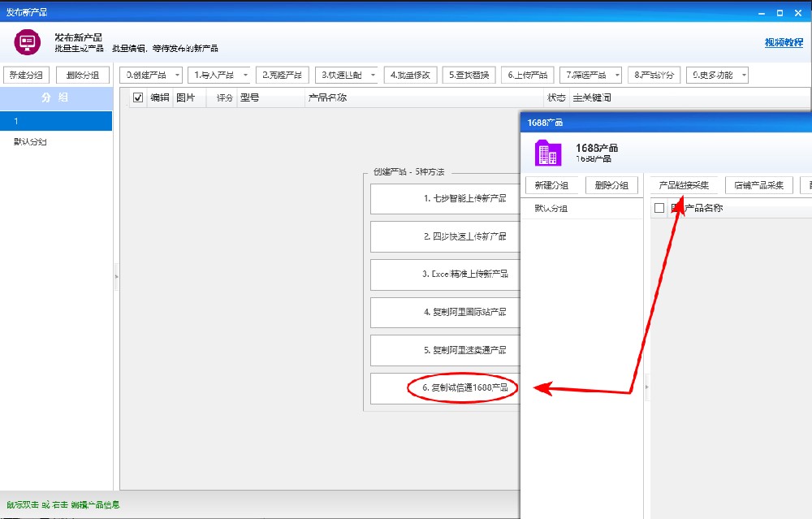The image size is (812, 519).
Task: Choose 4. 复制阿里国际站产品
Action: point(445,313)
